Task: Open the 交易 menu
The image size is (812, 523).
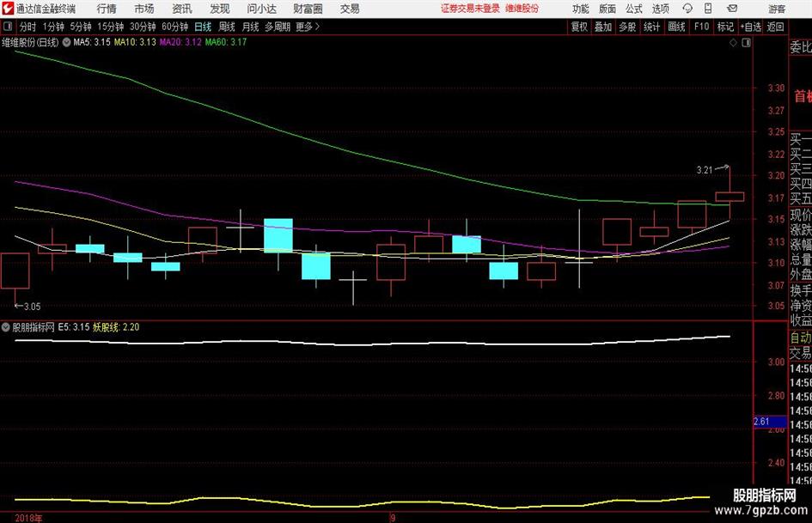Action: [x=350, y=9]
